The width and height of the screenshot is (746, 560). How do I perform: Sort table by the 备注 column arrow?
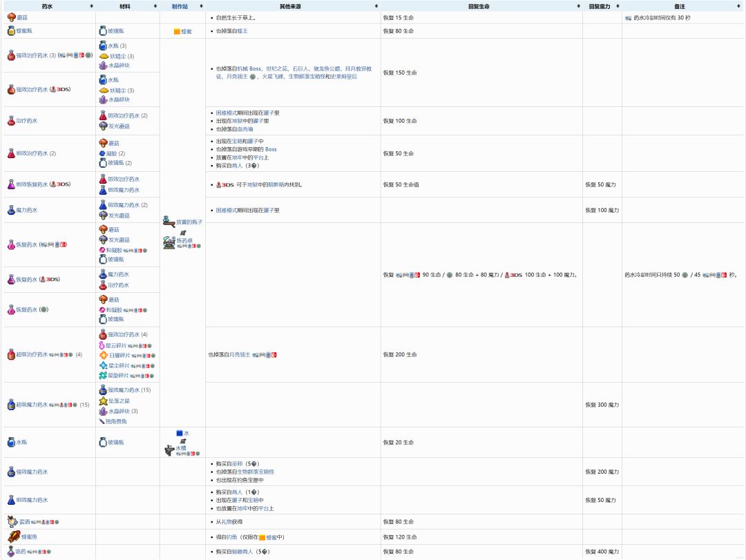(739, 6)
